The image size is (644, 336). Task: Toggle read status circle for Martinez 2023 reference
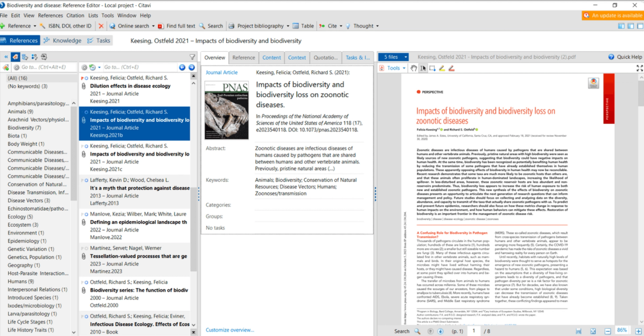point(86,248)
